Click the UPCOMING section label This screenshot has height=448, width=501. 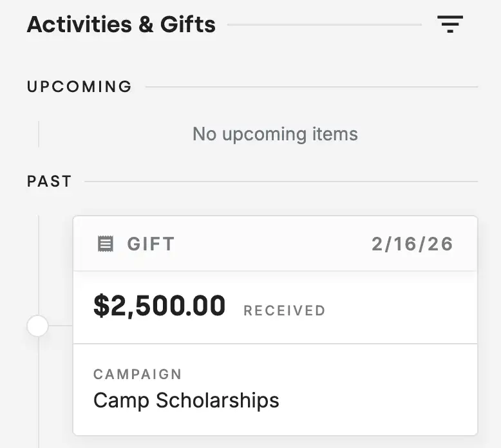tap(79, 87)
